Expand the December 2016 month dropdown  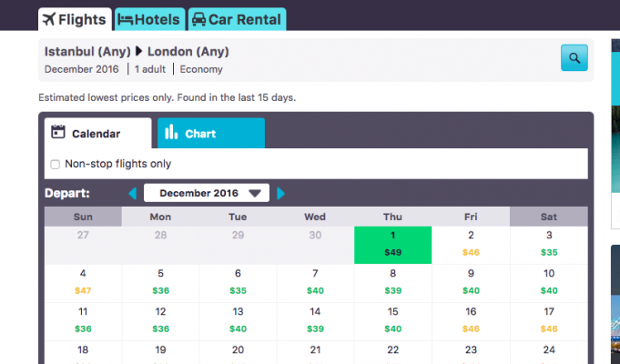(x=207, y=193)
